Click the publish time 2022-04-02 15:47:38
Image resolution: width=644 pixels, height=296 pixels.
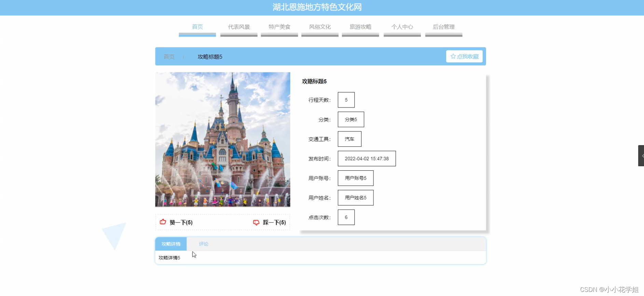[x=367, y=158]
